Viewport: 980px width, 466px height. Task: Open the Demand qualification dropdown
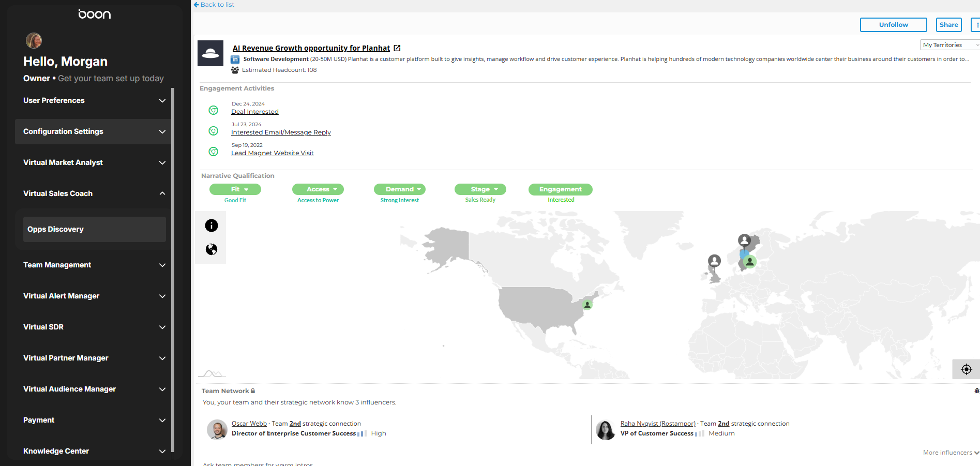tap(400, 189)
